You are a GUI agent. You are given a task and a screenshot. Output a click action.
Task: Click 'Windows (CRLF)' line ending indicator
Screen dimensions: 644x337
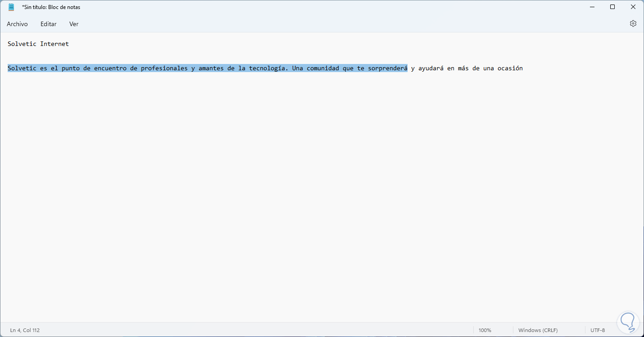(539, 330)
